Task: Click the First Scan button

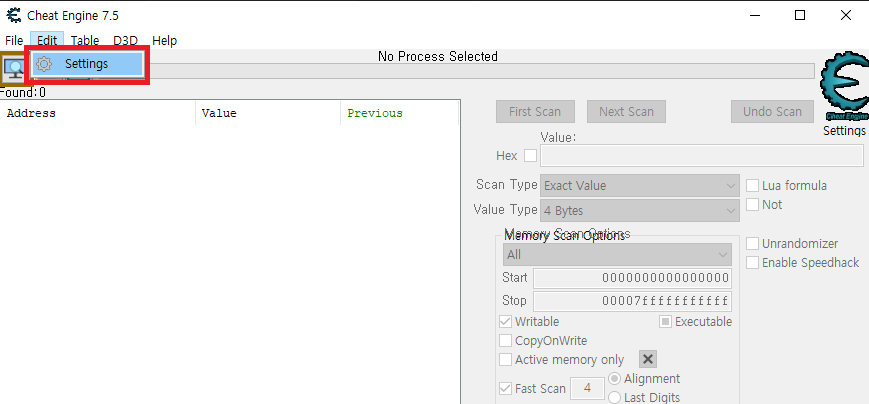Action: [x=535, y=111]
